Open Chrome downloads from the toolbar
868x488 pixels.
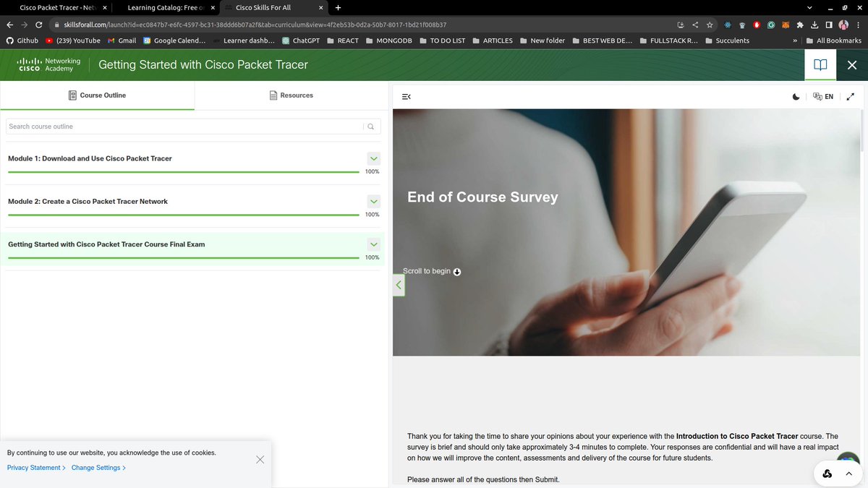tap(814, 25)
